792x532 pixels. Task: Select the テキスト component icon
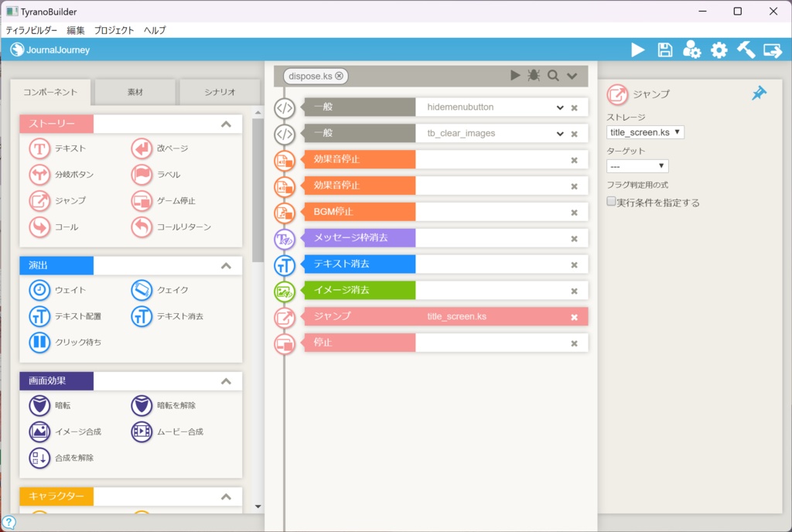pyautogui.click(x=39, y=148)
